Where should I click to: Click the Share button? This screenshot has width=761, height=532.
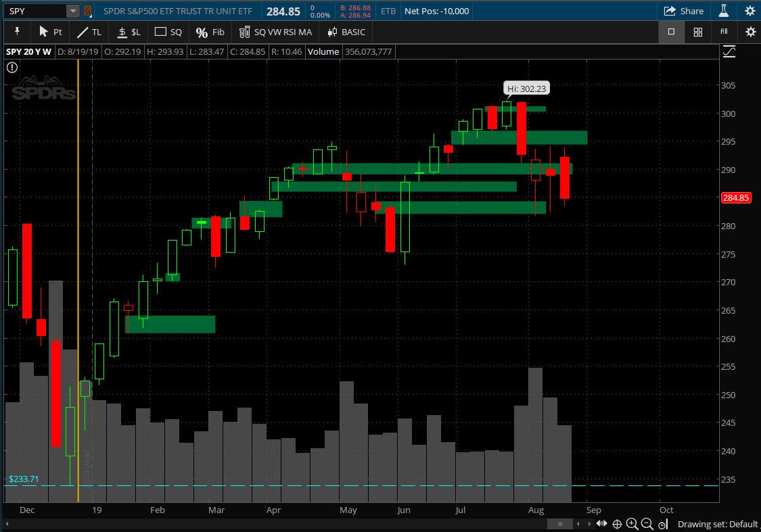(x=684, y=11)
